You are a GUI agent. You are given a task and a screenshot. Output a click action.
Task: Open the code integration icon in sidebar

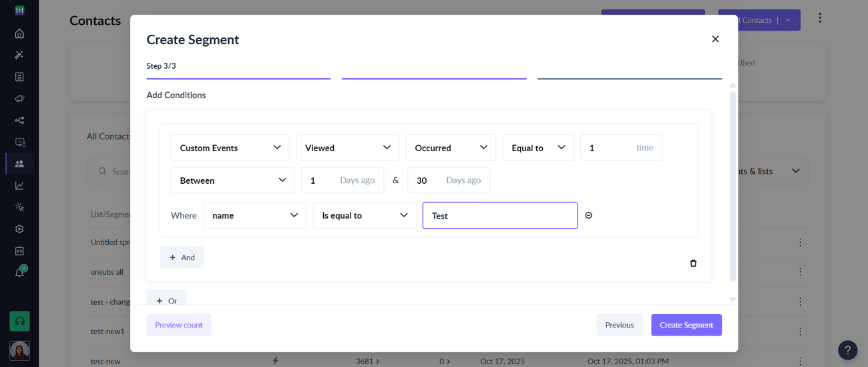coord(19,251)
